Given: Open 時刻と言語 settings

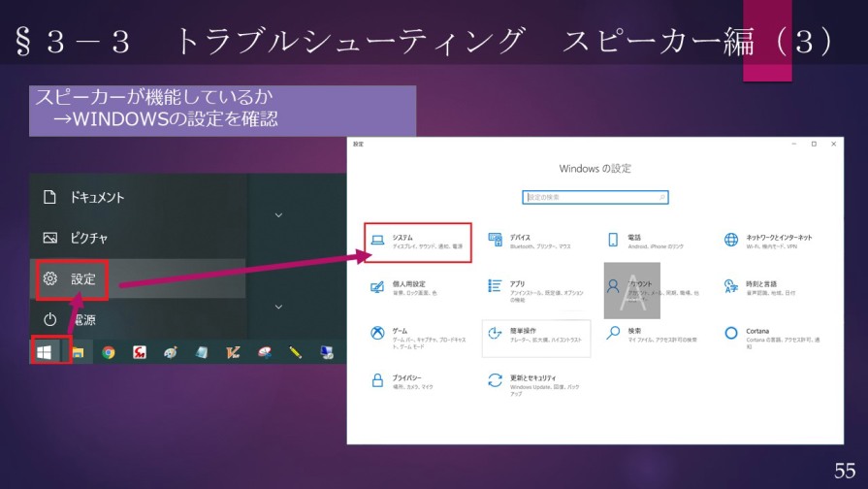Looking at the screenshot, I should [731, 286].
